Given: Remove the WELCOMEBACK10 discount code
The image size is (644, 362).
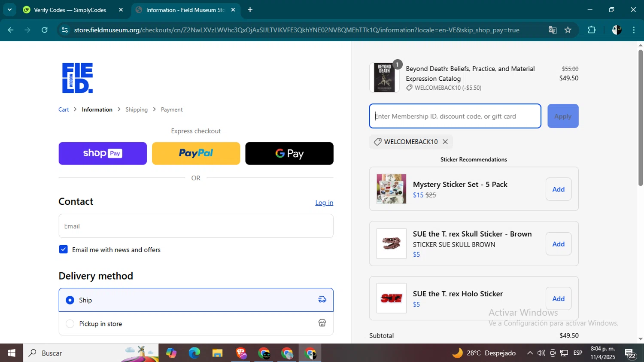Looking at the screenshot, I should [x=445, y=142].
